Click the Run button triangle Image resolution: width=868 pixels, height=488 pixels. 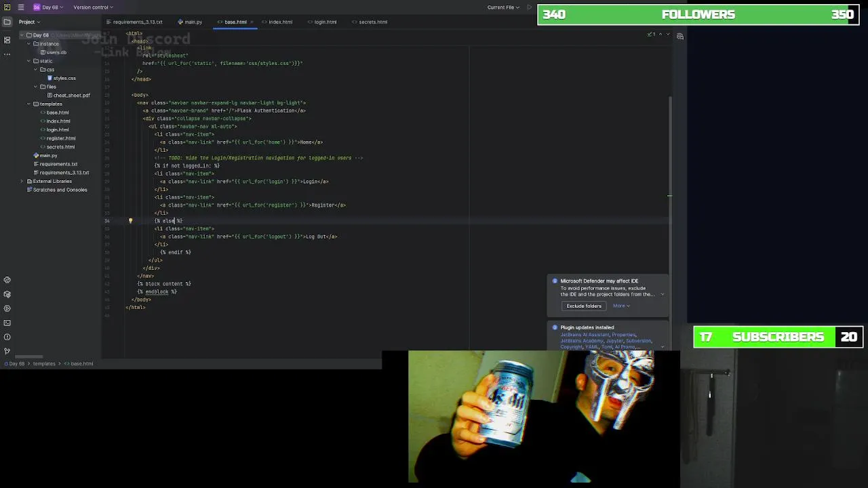530,7
